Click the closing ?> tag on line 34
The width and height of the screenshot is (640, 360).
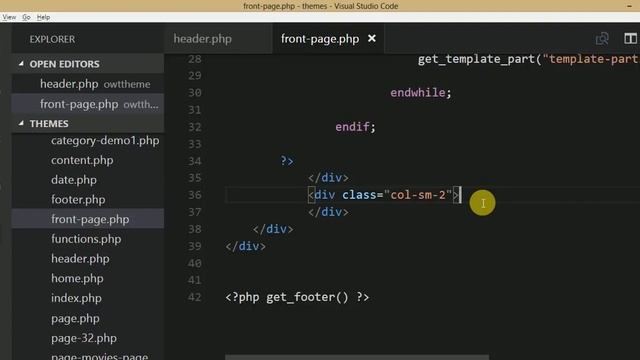[287, 161]
